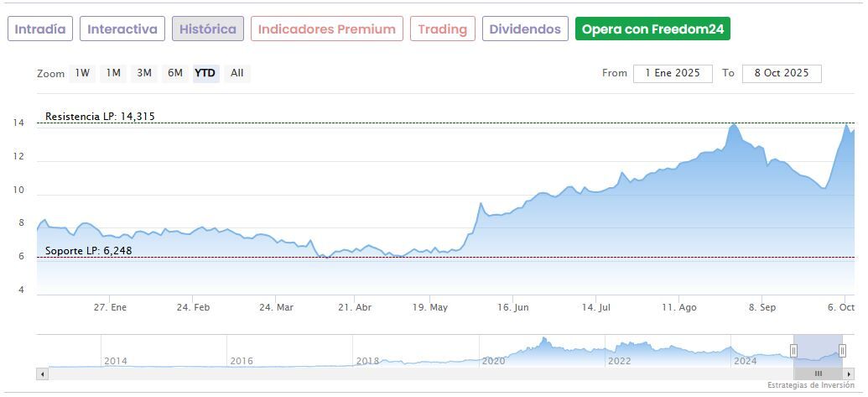The width and height of the screenshot is (868, 397).
Task: Select the 1W zoom range
Action: (82, 73)
